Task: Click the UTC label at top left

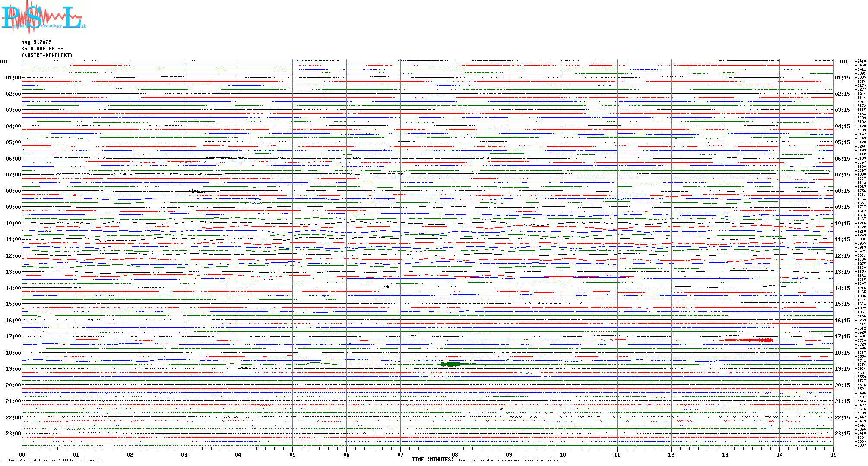Action: 4,62
